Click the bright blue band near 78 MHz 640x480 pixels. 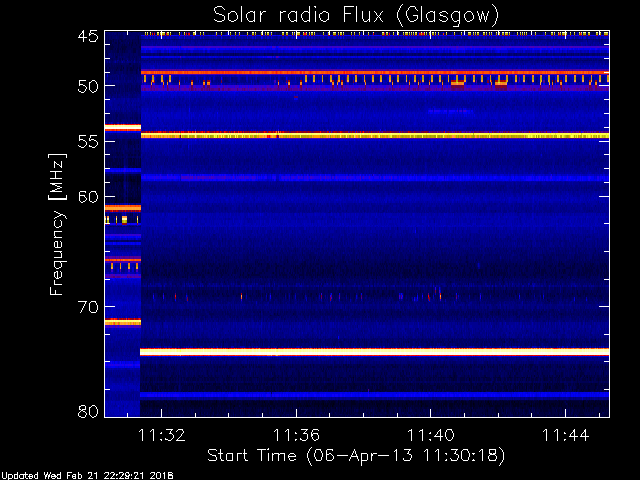pyautogui.click(x=375, y=395)
